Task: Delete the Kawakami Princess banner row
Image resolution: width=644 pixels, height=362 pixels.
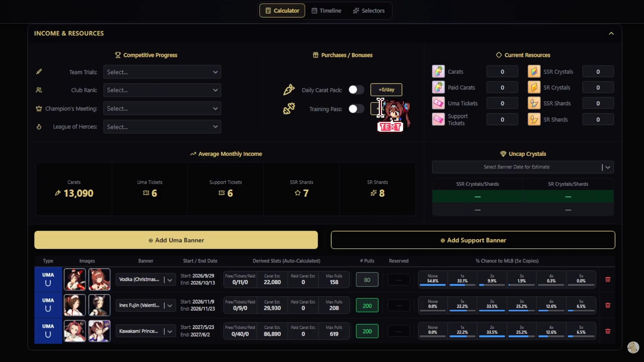Action: (x=608, y=331)
